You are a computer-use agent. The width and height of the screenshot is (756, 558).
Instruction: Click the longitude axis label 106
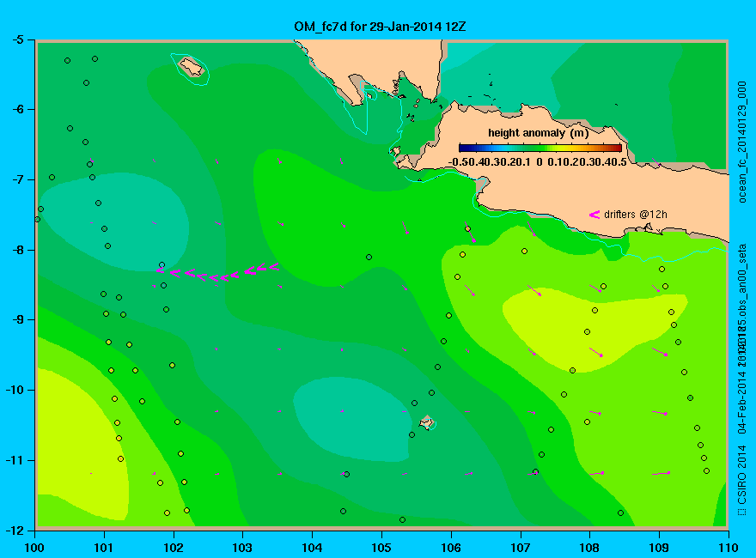[x=451, y=548]
